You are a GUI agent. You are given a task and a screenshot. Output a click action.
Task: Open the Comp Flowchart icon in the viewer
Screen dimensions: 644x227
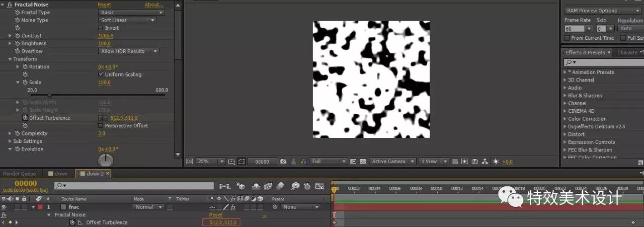pos(485,162)
